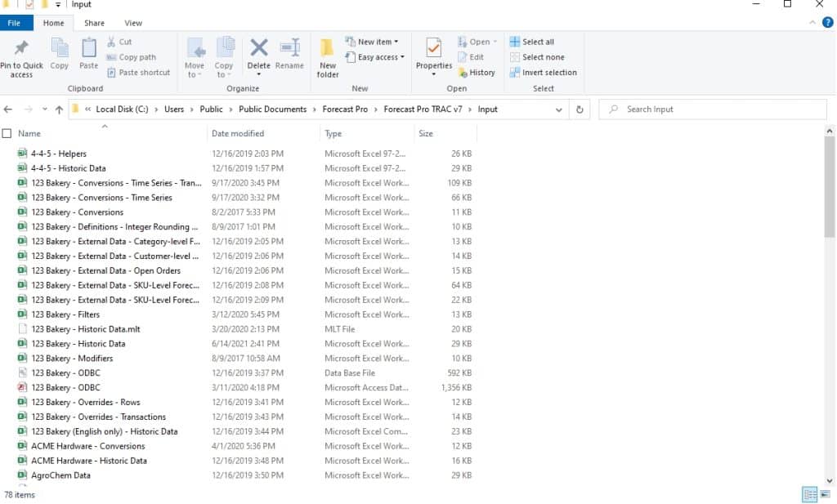Click inside the Search Input box
The image size is (837, 504).
(x=711, y=109)
